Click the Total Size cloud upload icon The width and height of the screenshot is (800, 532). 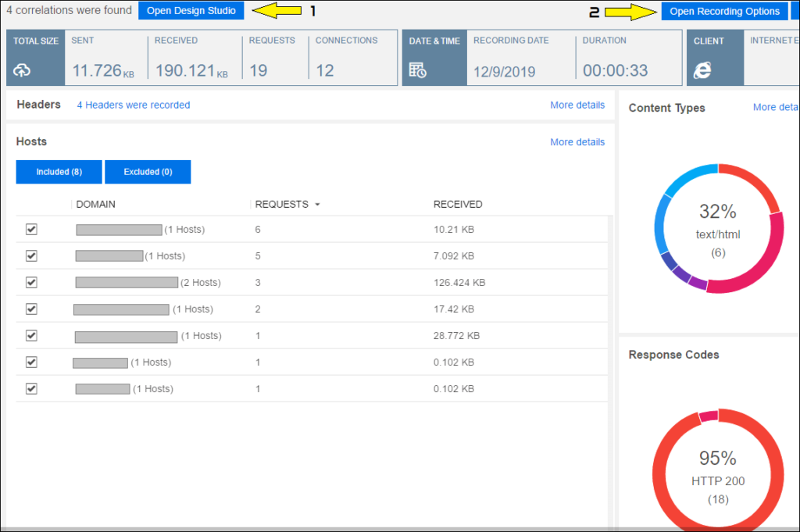click(x=21, y=70)
